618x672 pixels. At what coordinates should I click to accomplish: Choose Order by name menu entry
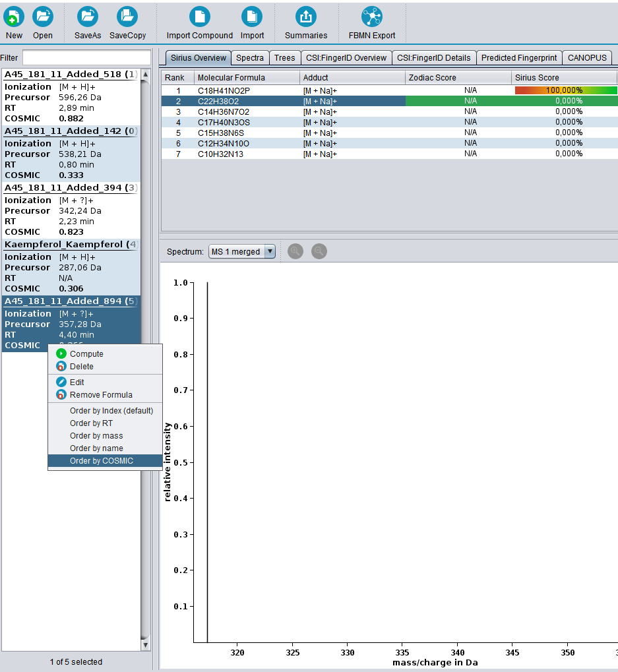(x=105, y=448)
